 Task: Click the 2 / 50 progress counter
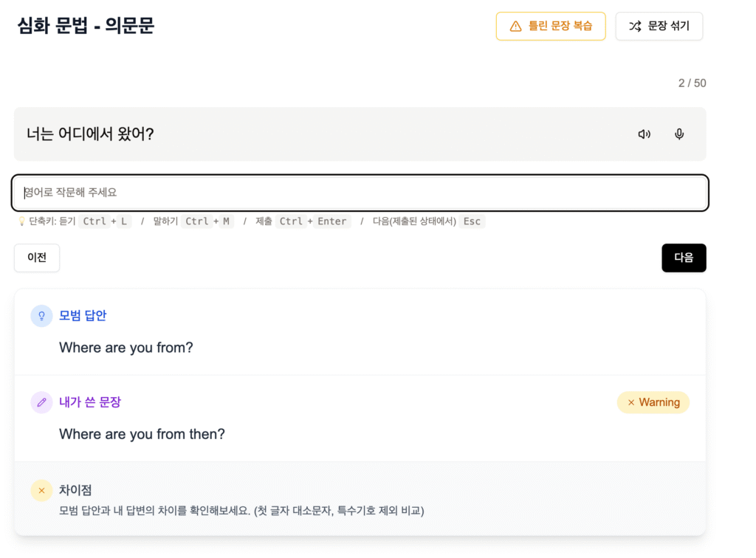[x=692, y=83]
